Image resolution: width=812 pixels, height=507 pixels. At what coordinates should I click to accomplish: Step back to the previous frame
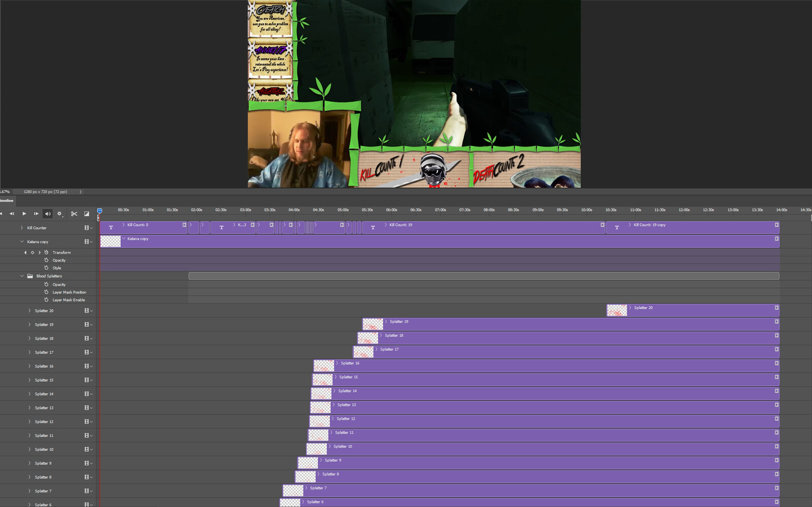[x=12, y=214]
